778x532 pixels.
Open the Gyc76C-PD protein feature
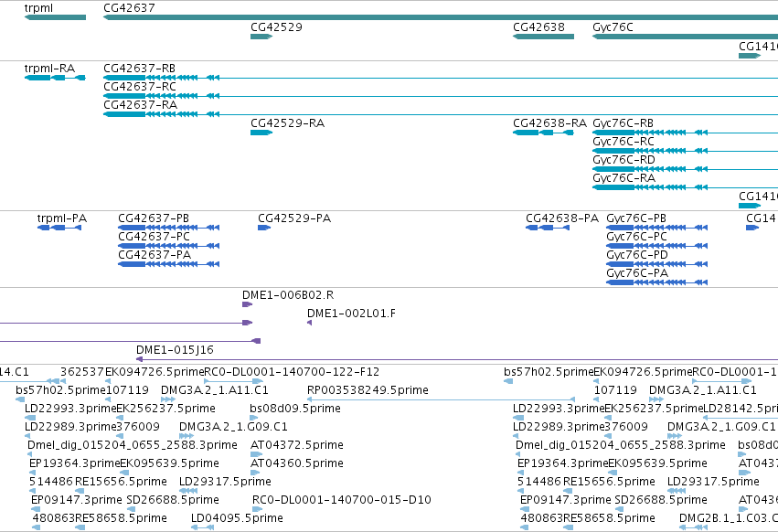[x=657, y=264]
